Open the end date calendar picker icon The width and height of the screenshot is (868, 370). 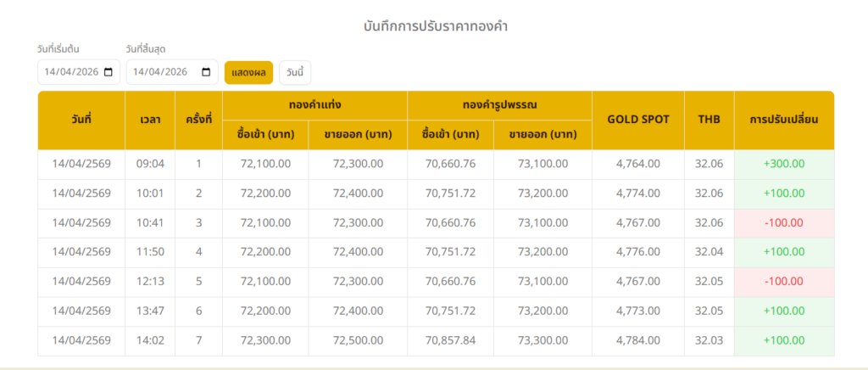click(x=205, y=72)
